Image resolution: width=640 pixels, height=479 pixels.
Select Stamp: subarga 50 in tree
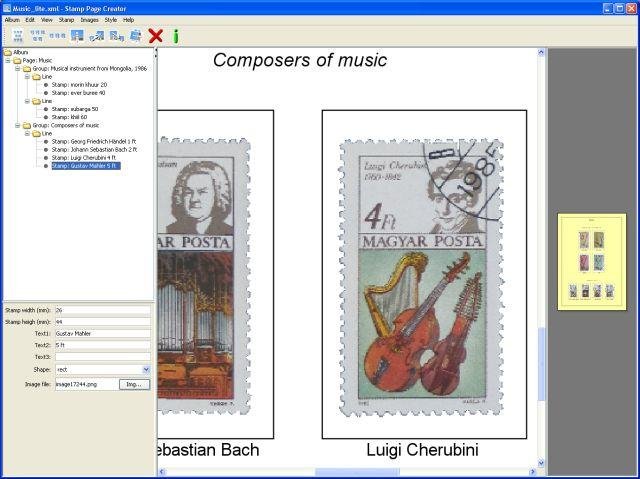click(x=75, y=109)
